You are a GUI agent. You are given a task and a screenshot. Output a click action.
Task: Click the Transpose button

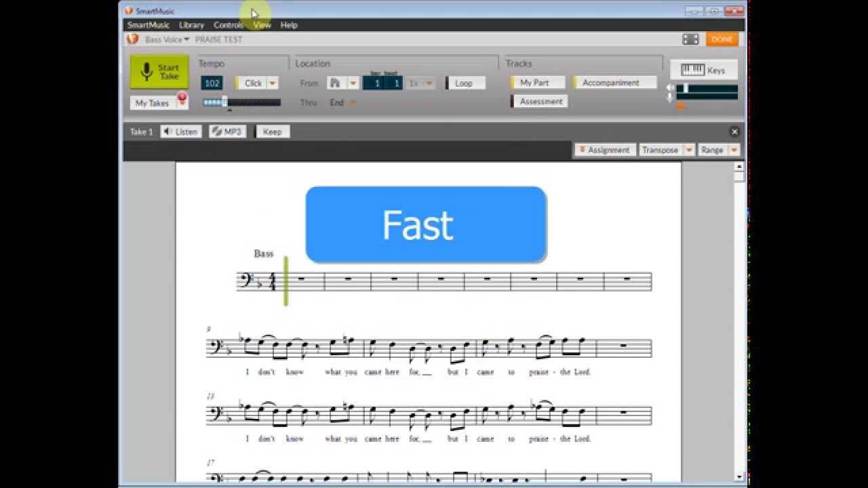pos(660,150)
